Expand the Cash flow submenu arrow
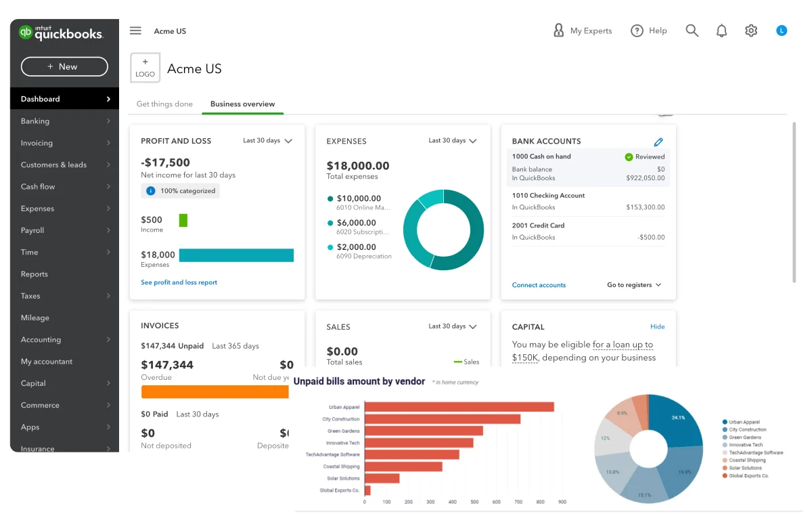The height and width of the screenshot is (516, 812). [108, 186]
